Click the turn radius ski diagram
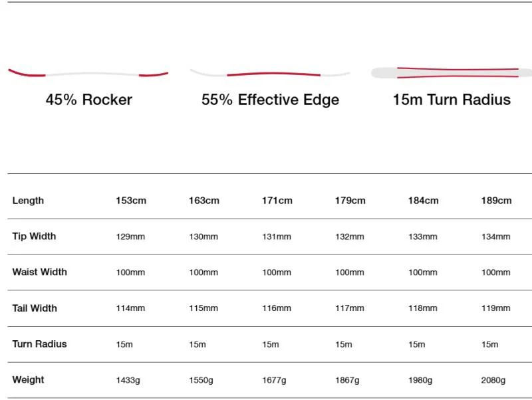 pyautogui.click(x=452, y=72)
